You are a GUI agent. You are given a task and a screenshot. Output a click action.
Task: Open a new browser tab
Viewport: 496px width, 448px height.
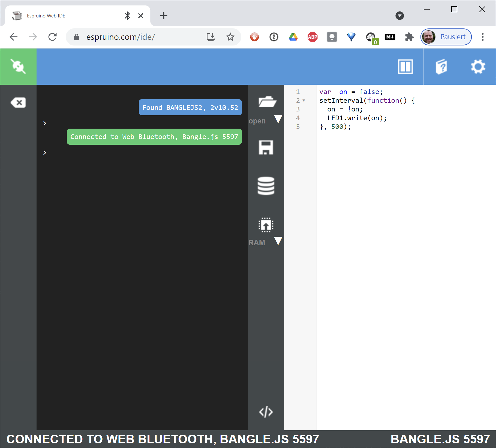coord(164,16)
